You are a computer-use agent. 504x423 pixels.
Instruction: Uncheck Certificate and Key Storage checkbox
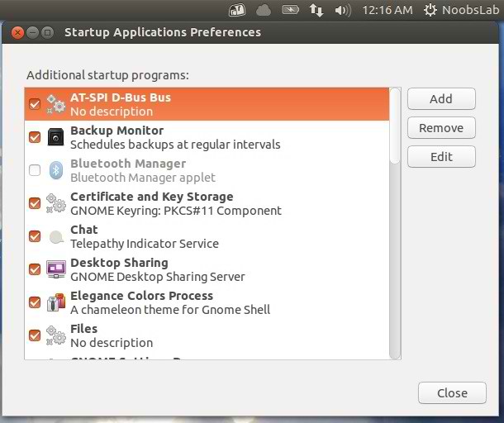(35, 203)
